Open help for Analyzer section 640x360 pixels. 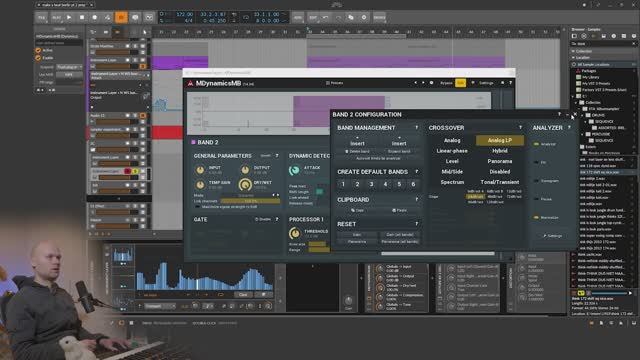(x=569, y=128)
